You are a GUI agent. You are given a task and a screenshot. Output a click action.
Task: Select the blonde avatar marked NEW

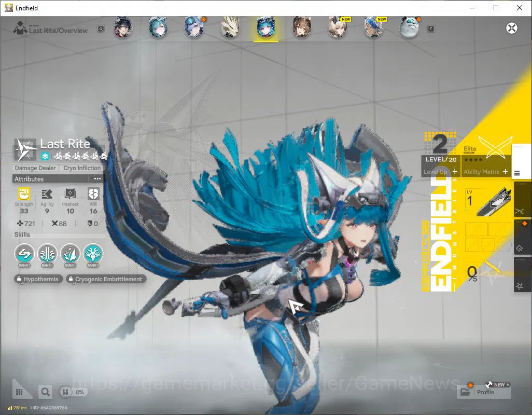pos(338,28)
